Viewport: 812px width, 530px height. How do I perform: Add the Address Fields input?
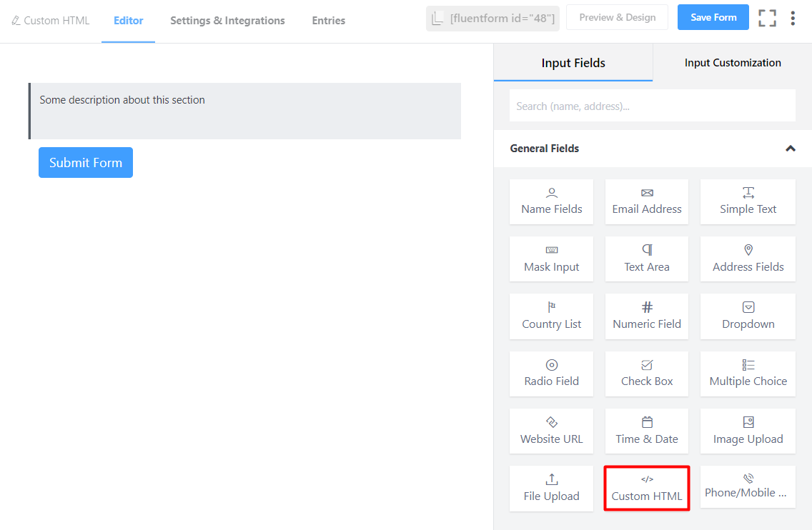748,259
